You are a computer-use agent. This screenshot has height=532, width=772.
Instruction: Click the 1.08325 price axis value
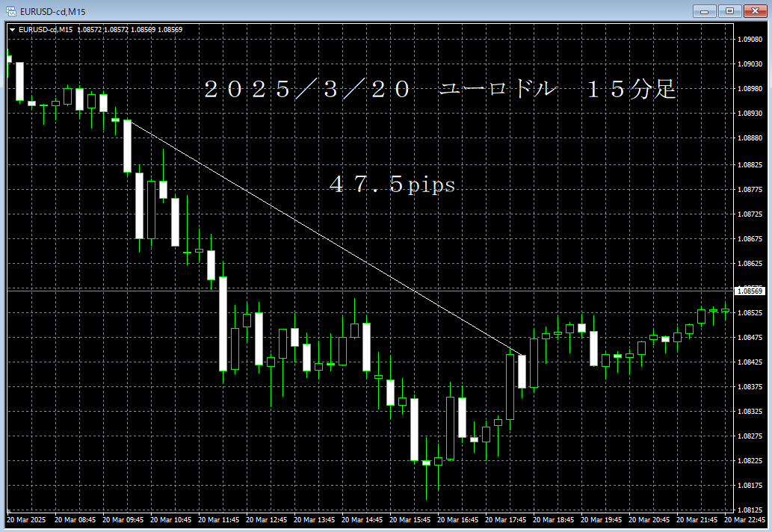click(x=750, y=411)
